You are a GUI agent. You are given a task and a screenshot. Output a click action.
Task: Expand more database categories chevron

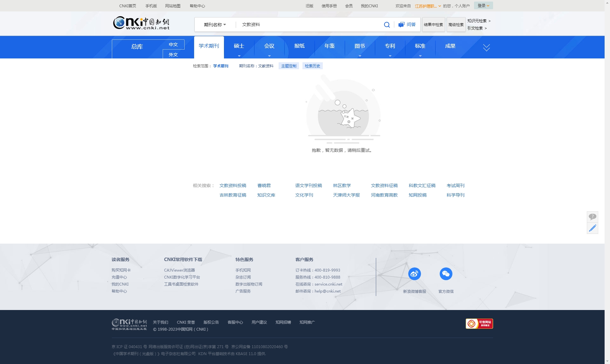[x=486, y=48]
